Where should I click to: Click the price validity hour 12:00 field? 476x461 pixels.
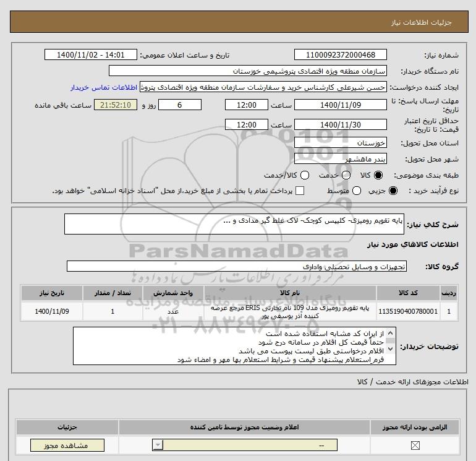(247, 124)
